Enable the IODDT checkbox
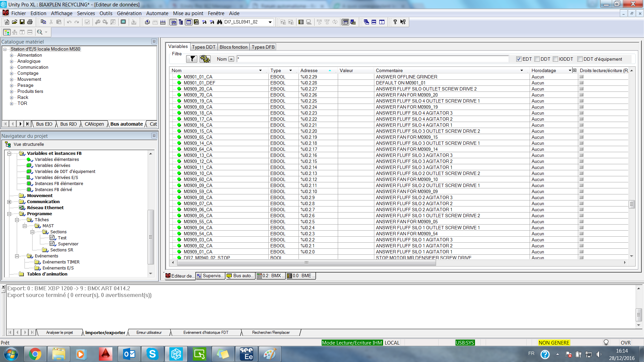 [x=555, y=59]
